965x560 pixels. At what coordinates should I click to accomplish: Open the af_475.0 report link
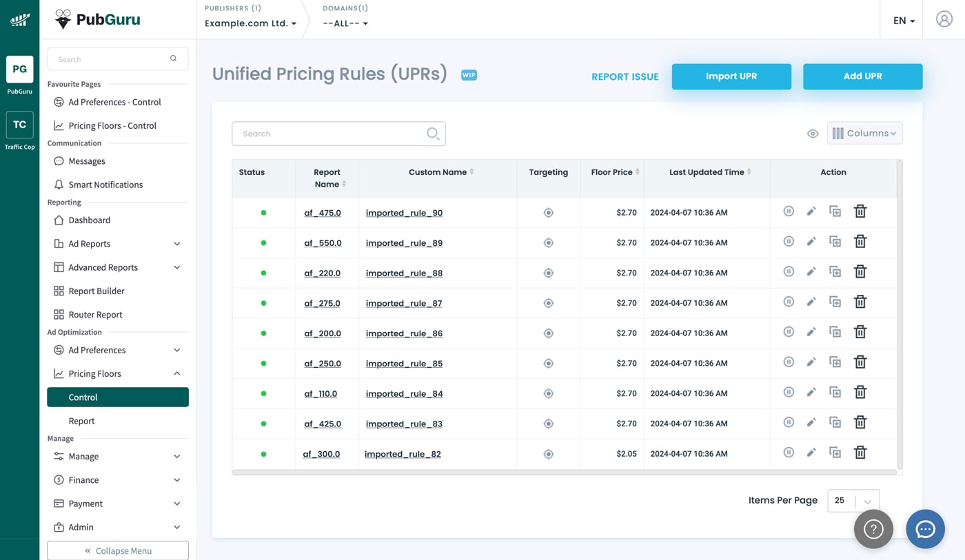click(323, 213)
